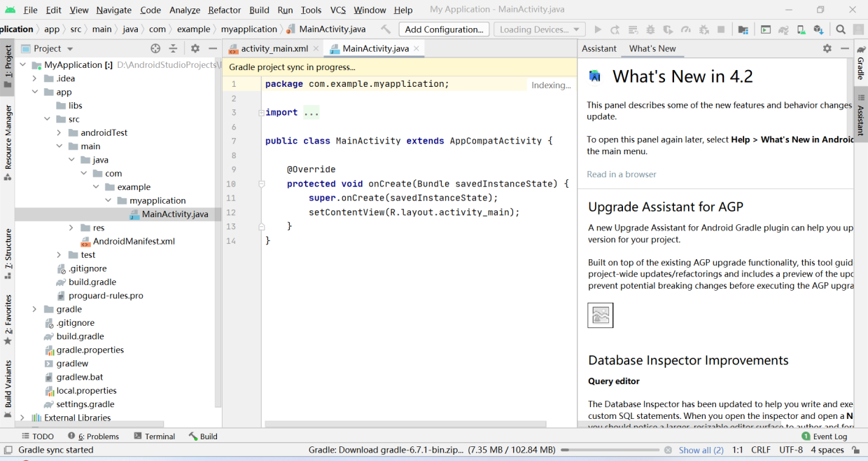Open Project panel settings gear
The width and height of the screenshot is (868, 461).
[195, 48]
